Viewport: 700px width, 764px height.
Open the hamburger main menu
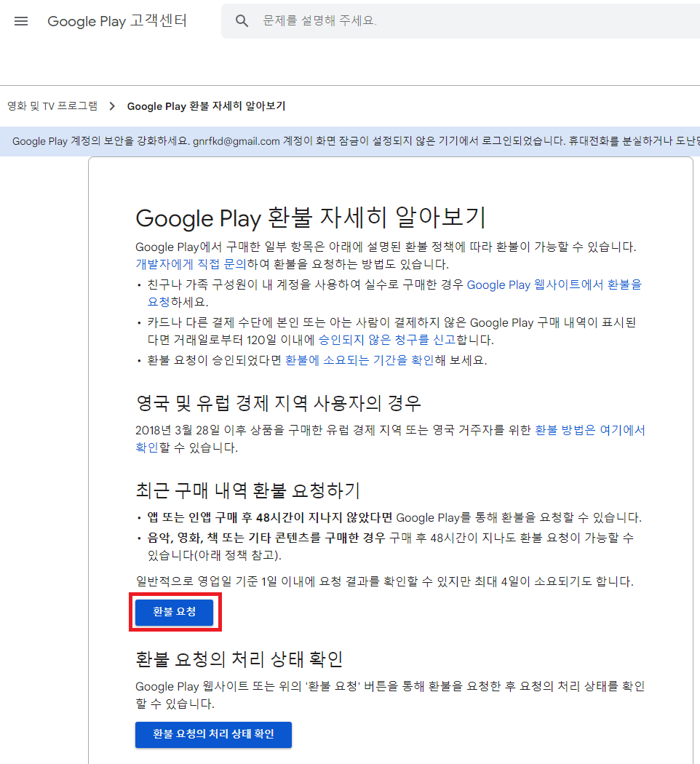[x=21, y=21]
